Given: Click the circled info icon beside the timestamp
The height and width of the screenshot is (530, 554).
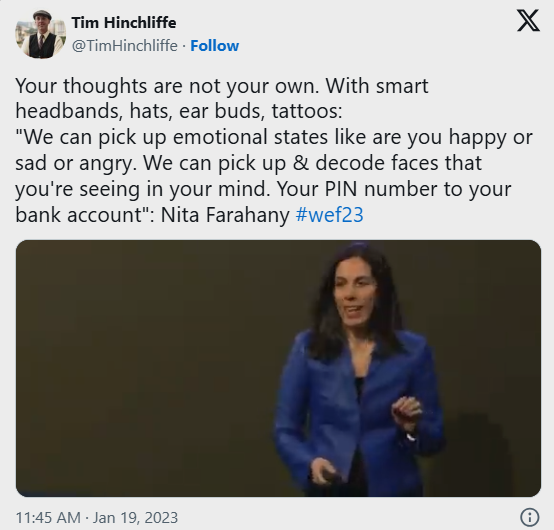Looking at the screenshot, I should point(530,517).
